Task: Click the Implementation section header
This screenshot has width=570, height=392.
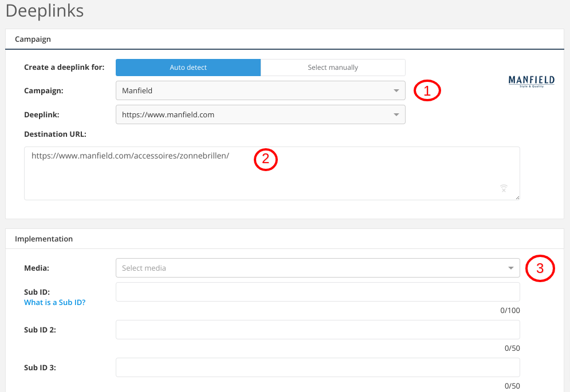Action: tap(44, 239)
